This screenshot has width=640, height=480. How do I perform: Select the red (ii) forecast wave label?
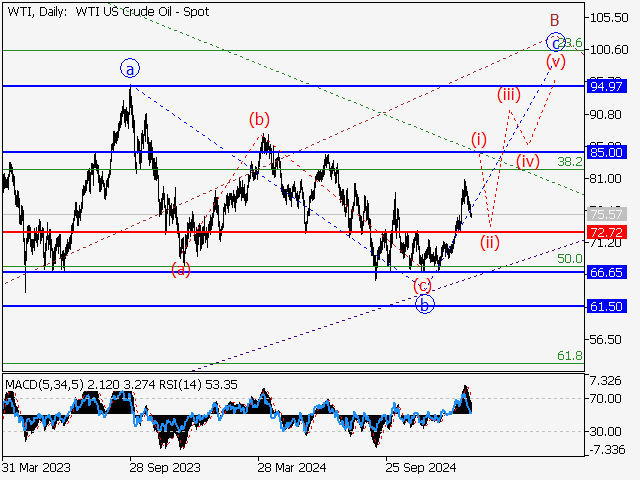(x=489, y=241)
